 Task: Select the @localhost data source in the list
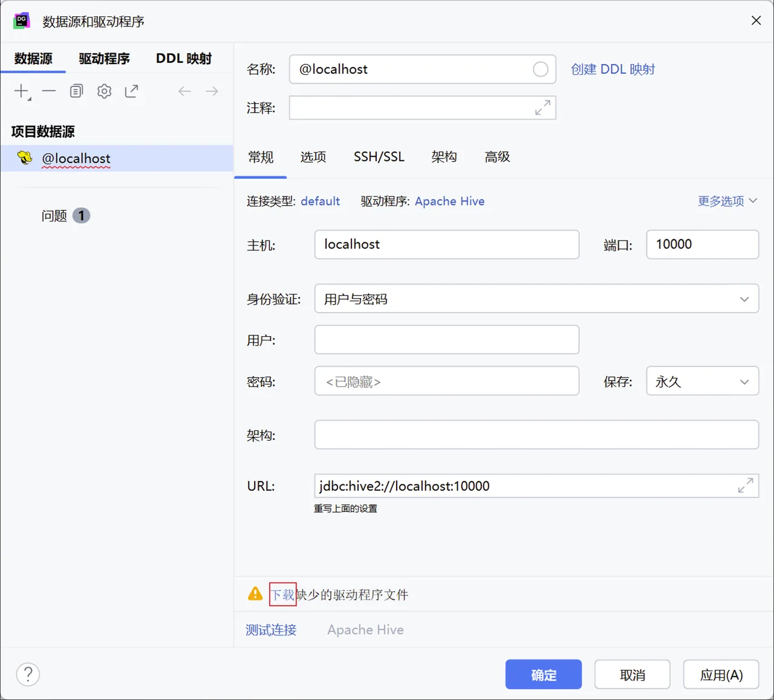click(x=117, y=158)
